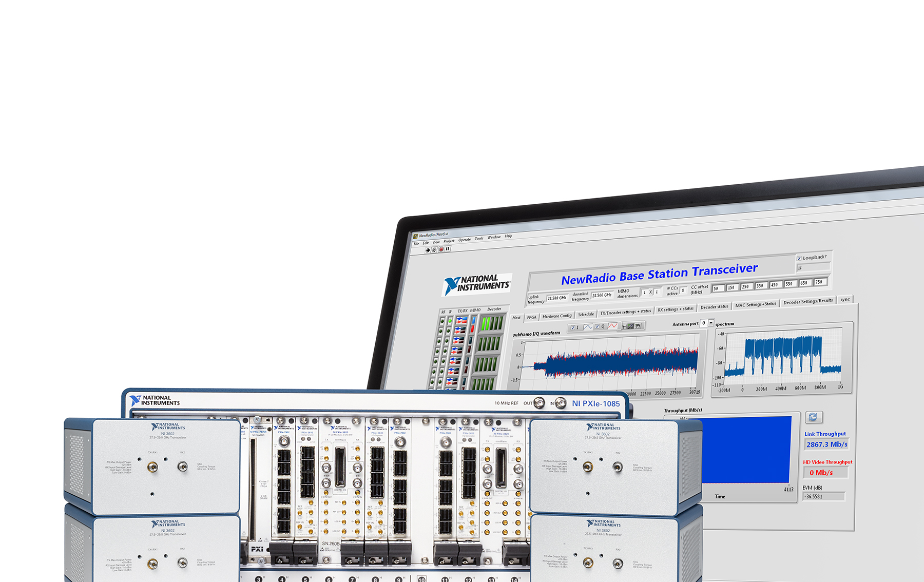Hit the red Abort Execution button
Screen dimensions: 924x582
click(441, 249)
